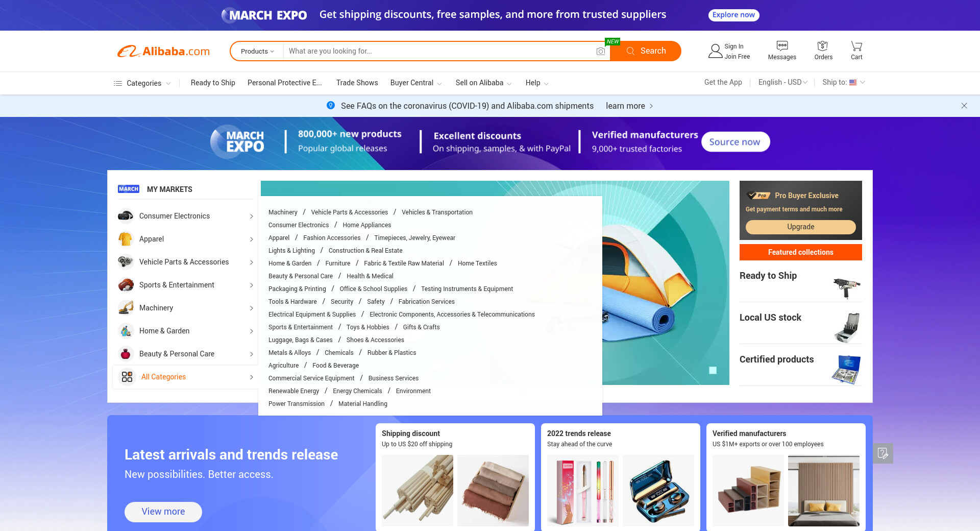Open Material Handling category link
Image resolution: width=980 pixels, height=531 pixels.
point(363,404)
